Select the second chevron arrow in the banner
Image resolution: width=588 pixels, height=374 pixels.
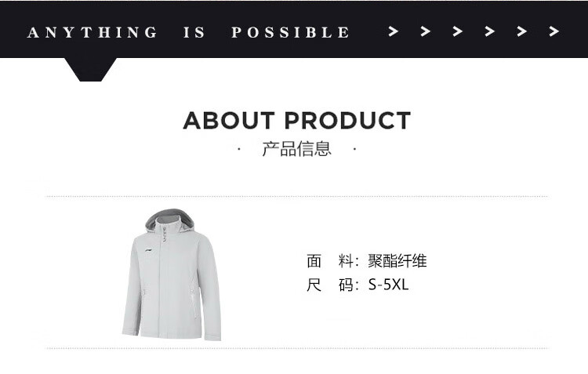[x=425, y=31]
